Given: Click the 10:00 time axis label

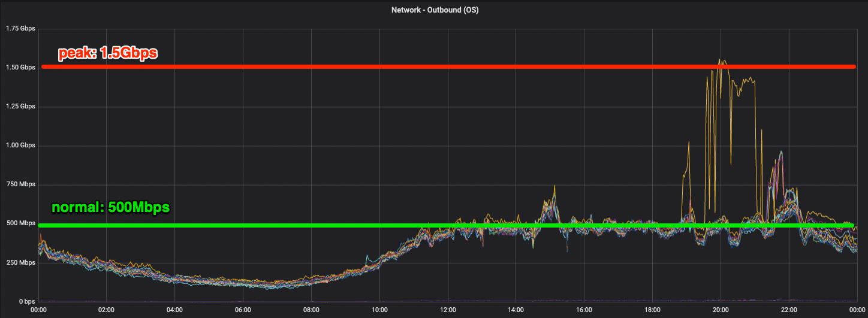Looking at the screenshot, I should [x=379, y=310].
